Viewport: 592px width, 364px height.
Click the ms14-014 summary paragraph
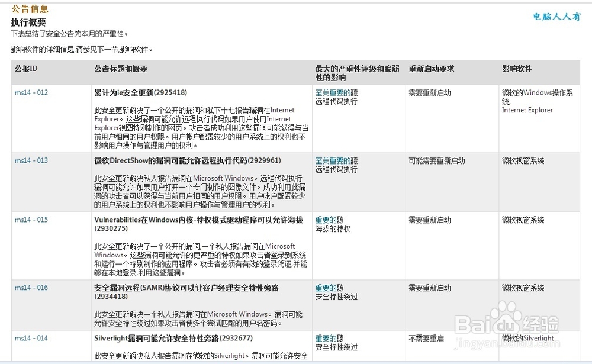pyautogui.click(x=201, y=356)
